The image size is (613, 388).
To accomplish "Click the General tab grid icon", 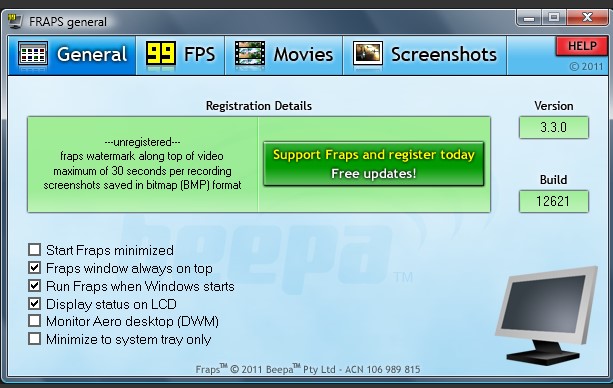I will click(x=33, y=54).
